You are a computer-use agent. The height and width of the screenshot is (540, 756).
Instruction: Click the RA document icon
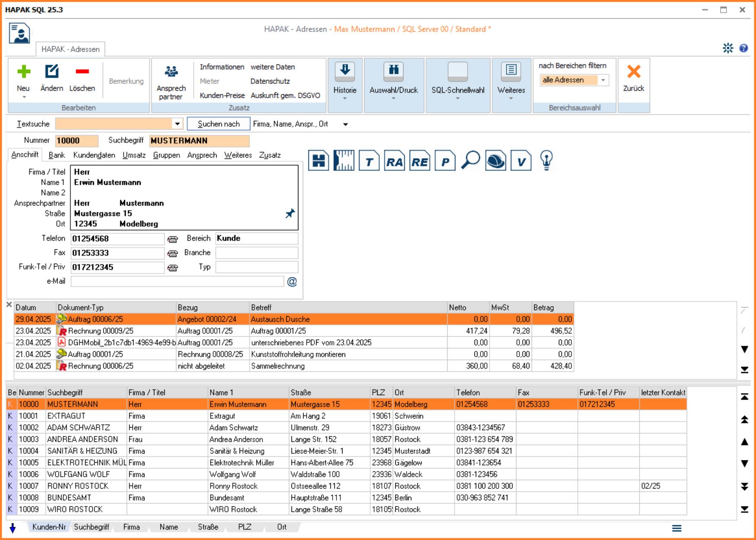pos(394,161)
